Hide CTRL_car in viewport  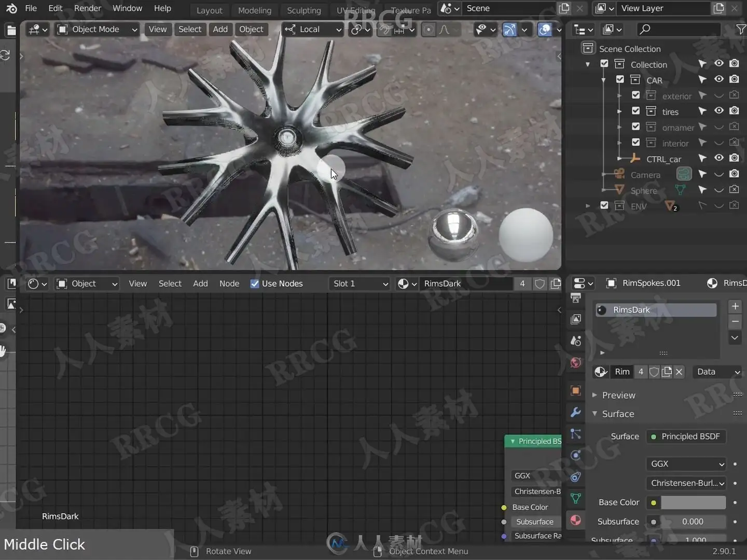(719, 158)
